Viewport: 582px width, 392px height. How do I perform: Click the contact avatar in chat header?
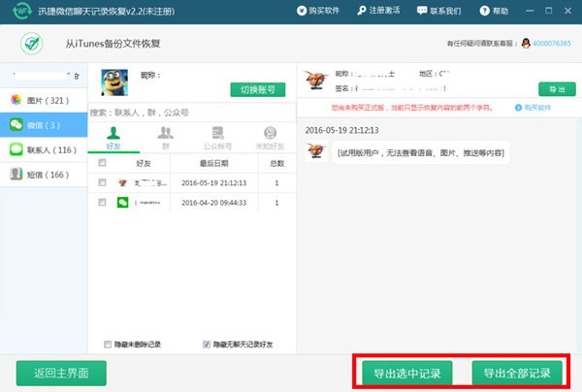[316, 80]
